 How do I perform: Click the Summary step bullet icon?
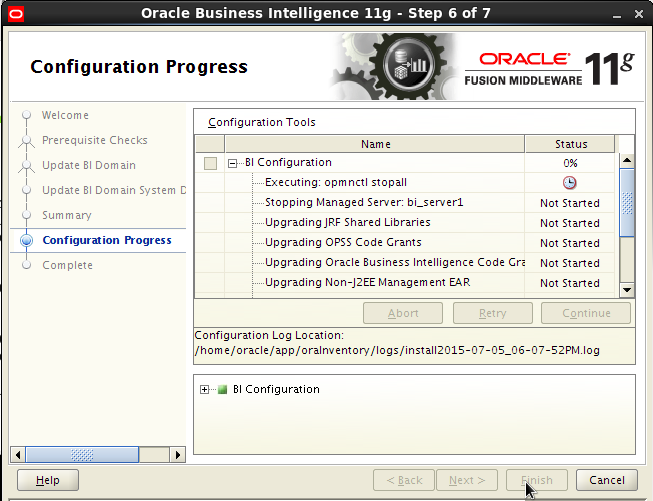[x=27, y=215]
